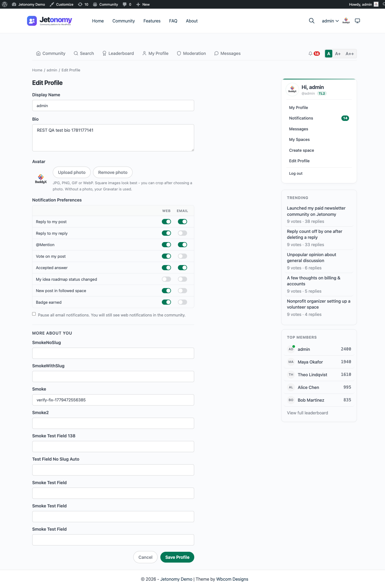Select Create space in the sidebar
385x588 pixels.
coord(319,150)
